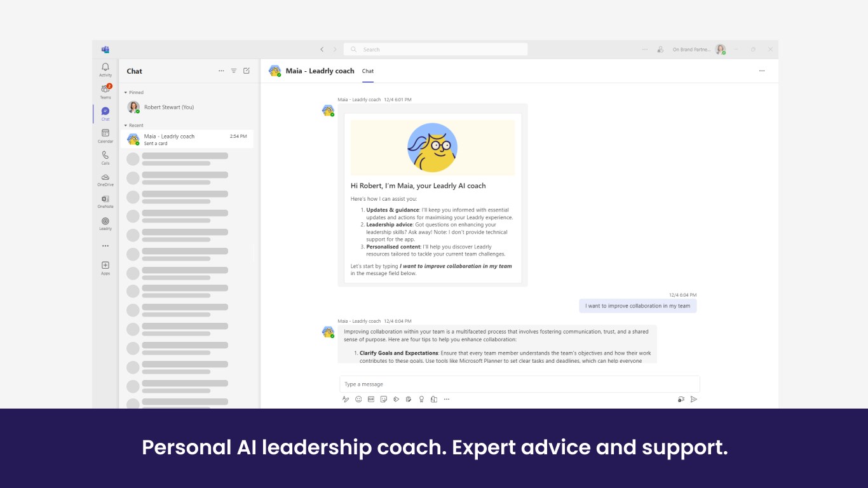Click Maia's avatar in chat header
Image resolution: width=868 pixels, height=488 pixels.
click(275, 71)
